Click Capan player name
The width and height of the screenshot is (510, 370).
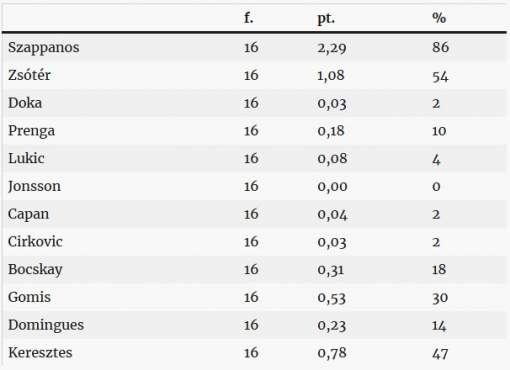click(x=28, y=214)
